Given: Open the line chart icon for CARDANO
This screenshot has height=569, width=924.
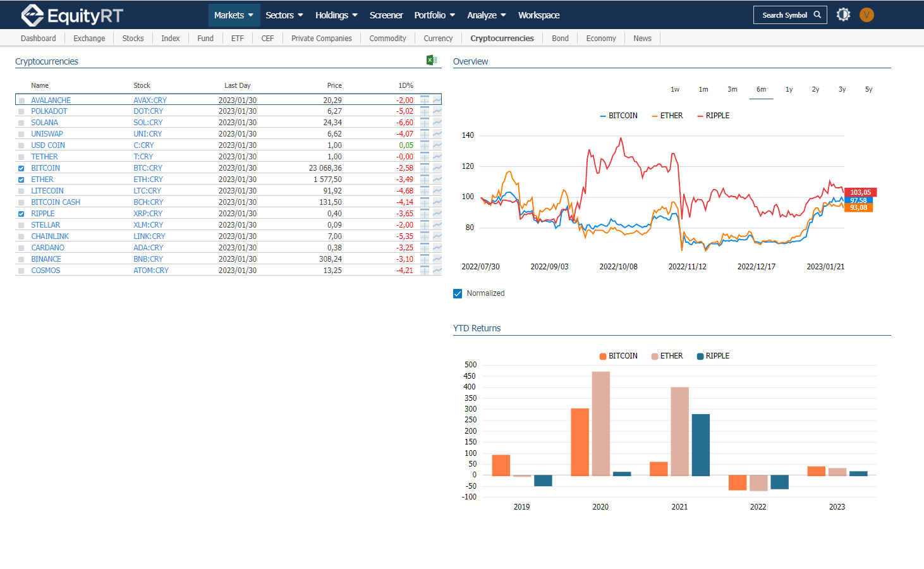Looking at the screenshot, I should click(x=437, y=248).
